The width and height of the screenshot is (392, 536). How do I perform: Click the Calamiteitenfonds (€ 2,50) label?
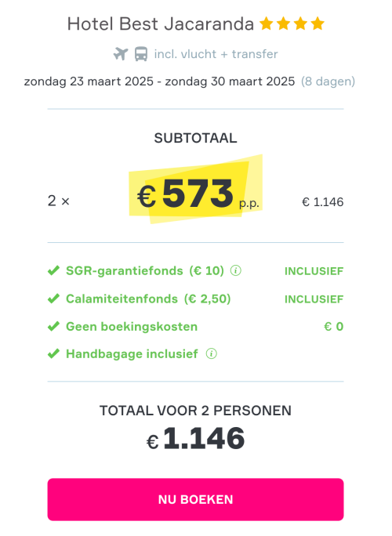click(x=148, y=299)
